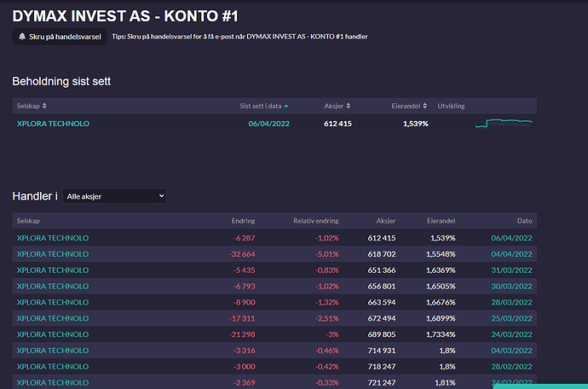Select the change value -8 900

[244, 302]
